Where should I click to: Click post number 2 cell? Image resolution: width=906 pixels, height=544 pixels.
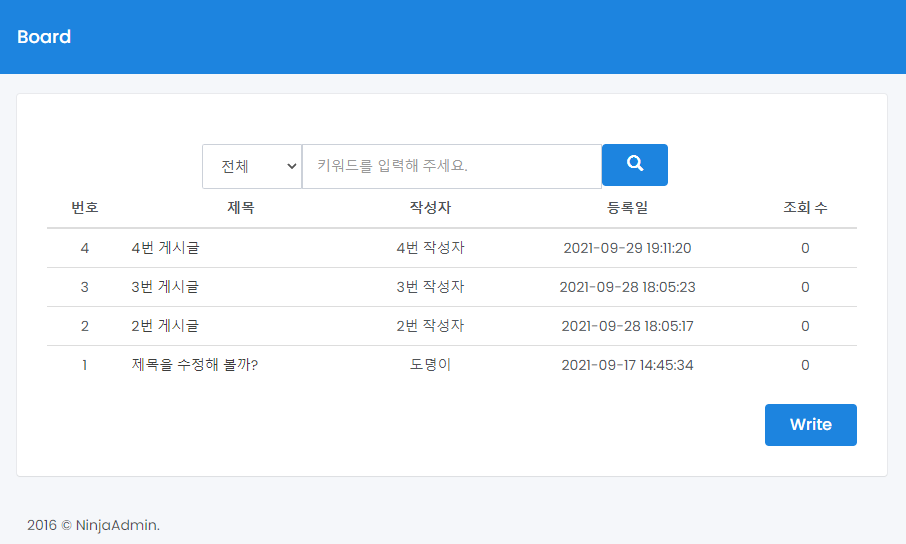[x=84, y=326]
